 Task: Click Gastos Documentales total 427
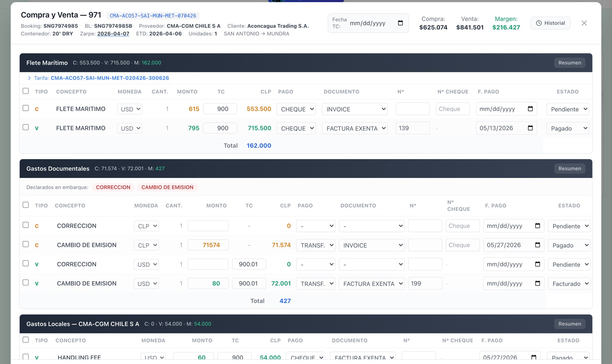click(285, 301)
